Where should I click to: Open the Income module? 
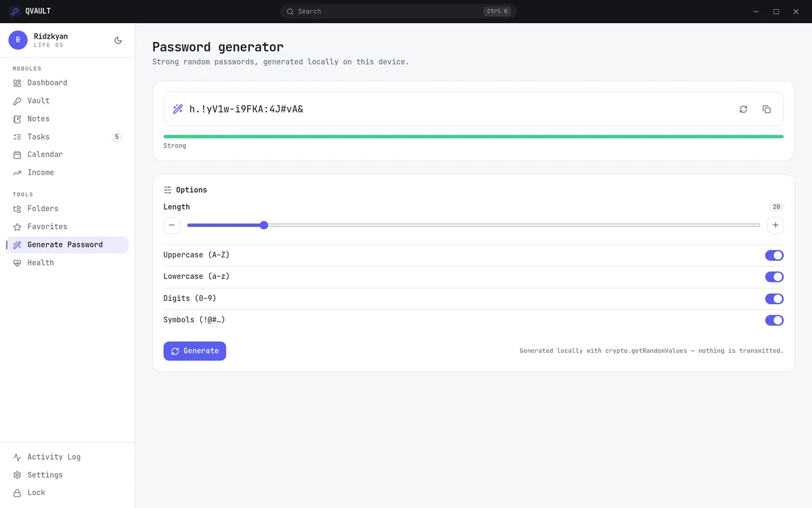[41, 173]
